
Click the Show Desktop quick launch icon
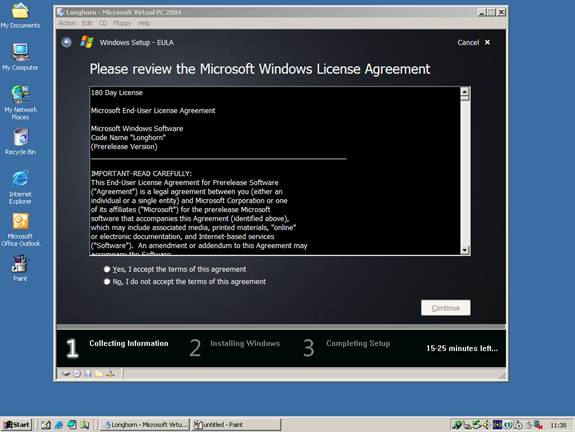tap(46, 425)
